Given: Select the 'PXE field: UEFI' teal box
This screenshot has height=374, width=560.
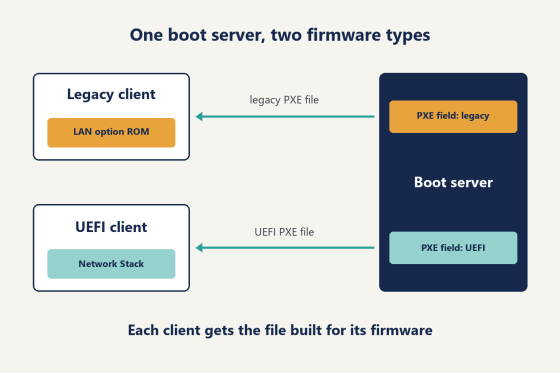Looking at the screenshot, I should click(x=453, y=248).
